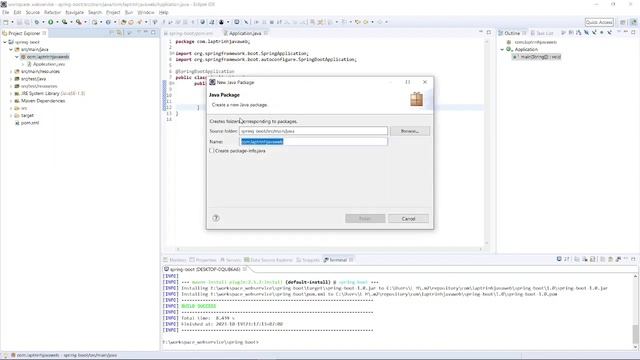Click the editor horizontal scrollbar
640x360 pixels.
point(329,249)
